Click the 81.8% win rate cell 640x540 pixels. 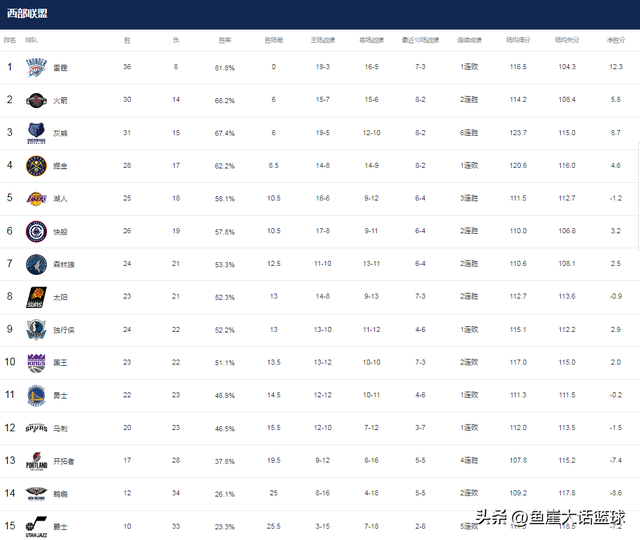225,68
